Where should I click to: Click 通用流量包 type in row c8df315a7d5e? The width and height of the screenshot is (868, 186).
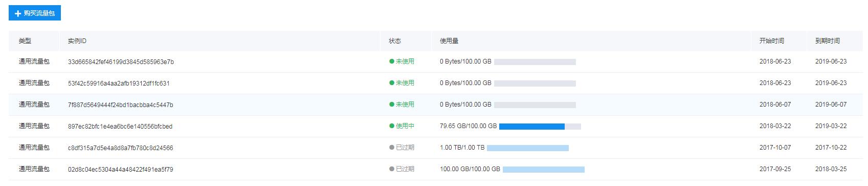pyautogui.click(x=34, y=148)
